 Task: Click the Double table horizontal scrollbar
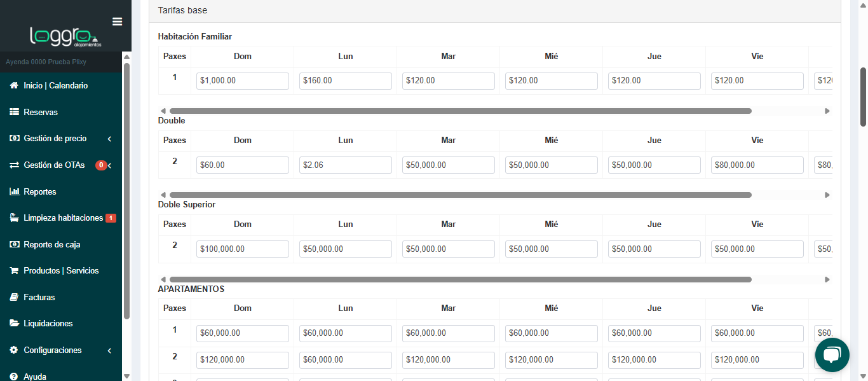460,195
